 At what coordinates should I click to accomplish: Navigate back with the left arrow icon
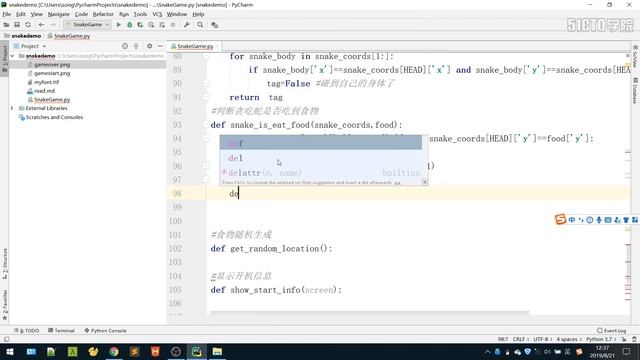[41, 25]
